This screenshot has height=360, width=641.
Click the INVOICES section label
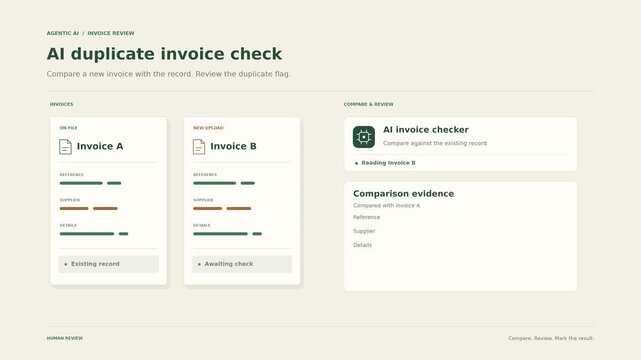[x=61, y=104]
